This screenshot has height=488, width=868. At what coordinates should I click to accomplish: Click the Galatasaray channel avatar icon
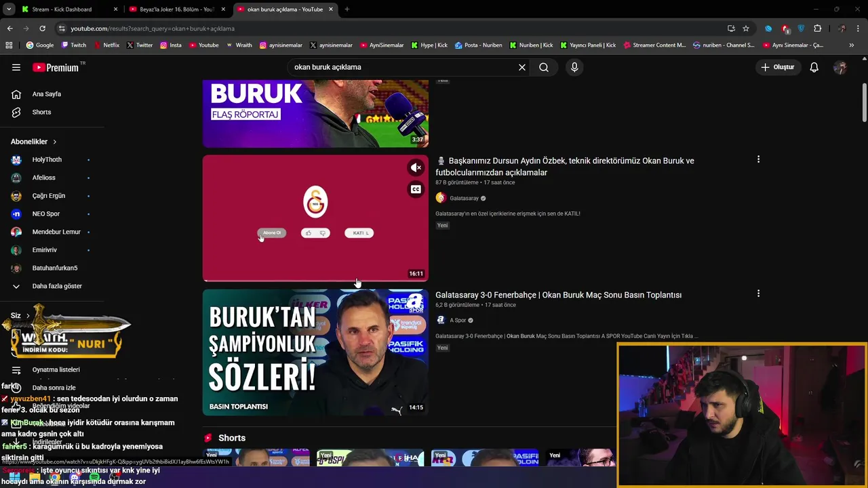441,198
